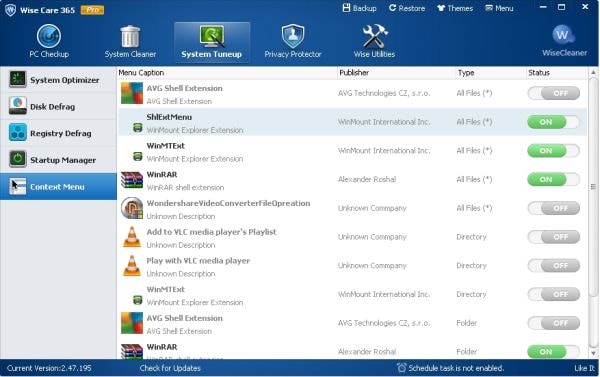600x377 pixels.
Task: Turn off the ShlExtMenu toggle
Action: pyautogui.click(x=553, y=122)
